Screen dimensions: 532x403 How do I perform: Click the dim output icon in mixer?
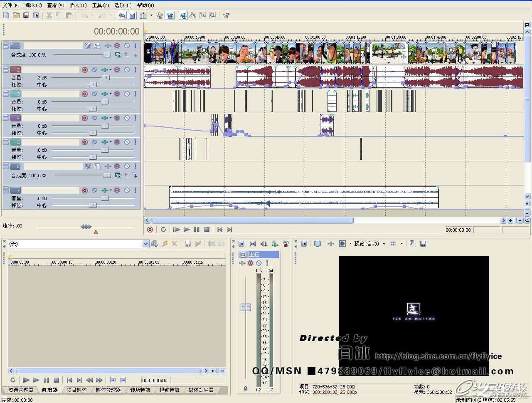point(264,244)
